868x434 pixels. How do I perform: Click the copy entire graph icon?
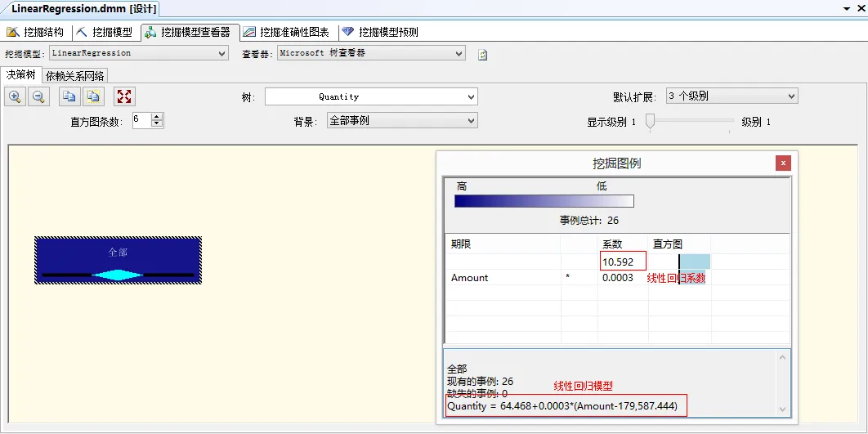point(93,96)
